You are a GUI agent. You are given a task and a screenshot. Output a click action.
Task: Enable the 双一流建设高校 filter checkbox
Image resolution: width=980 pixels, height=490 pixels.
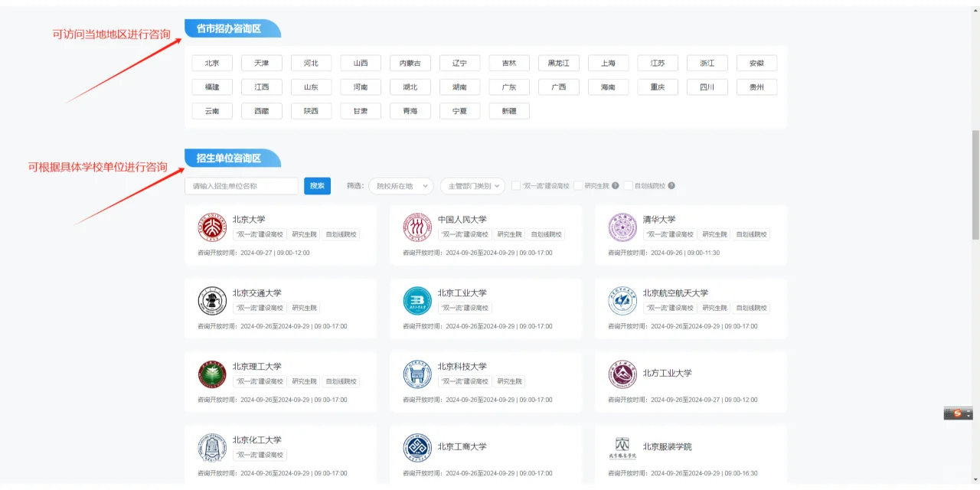click(x=516, y=185)
